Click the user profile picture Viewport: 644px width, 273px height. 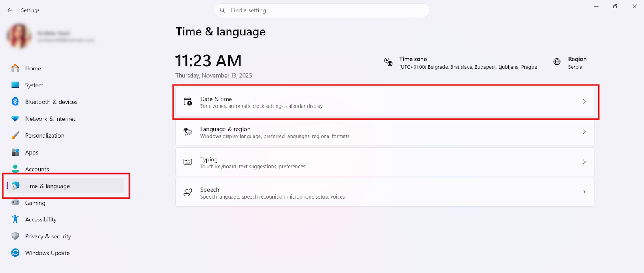tap(19, 36)
